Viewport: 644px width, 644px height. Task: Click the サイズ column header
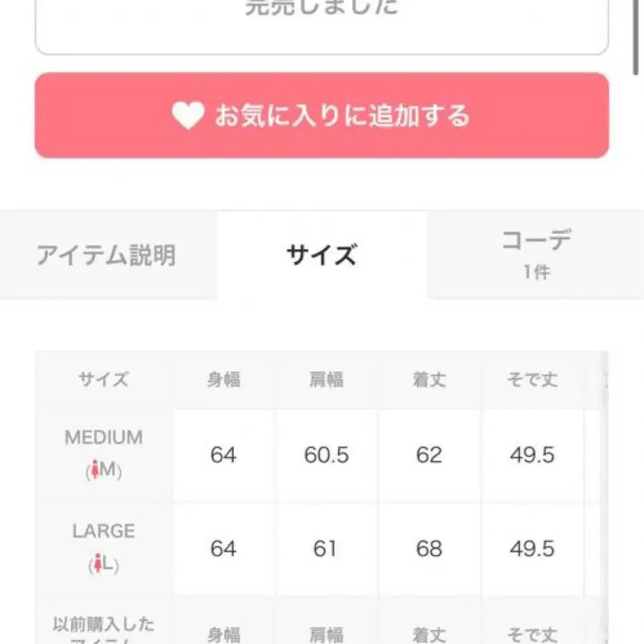[x=104, y=380]
